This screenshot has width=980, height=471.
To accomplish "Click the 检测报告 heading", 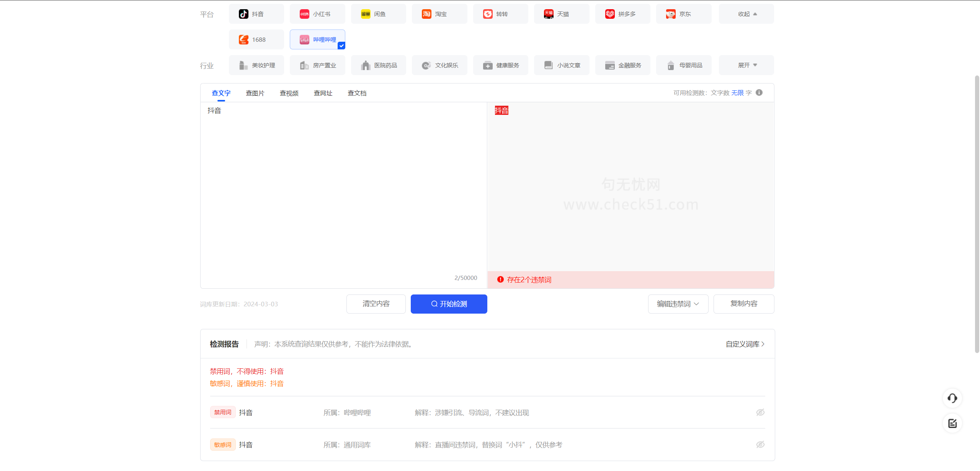I will click(x=224, y=344).
